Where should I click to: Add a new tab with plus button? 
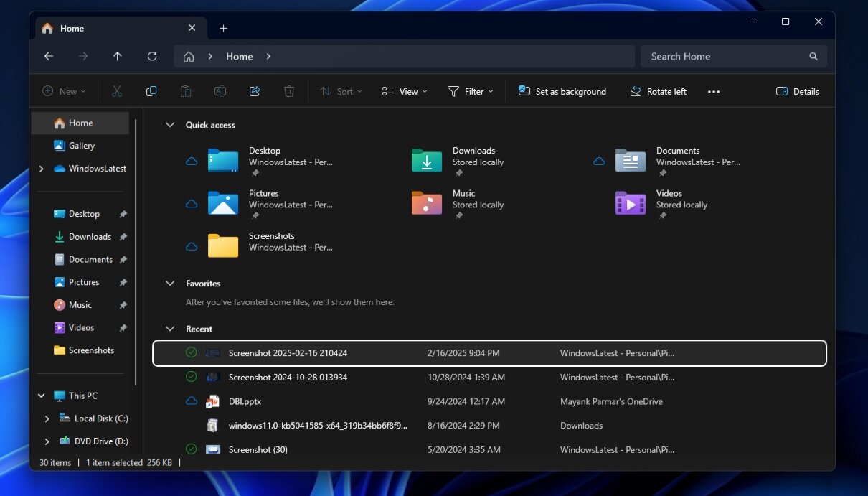click(224, 28)
